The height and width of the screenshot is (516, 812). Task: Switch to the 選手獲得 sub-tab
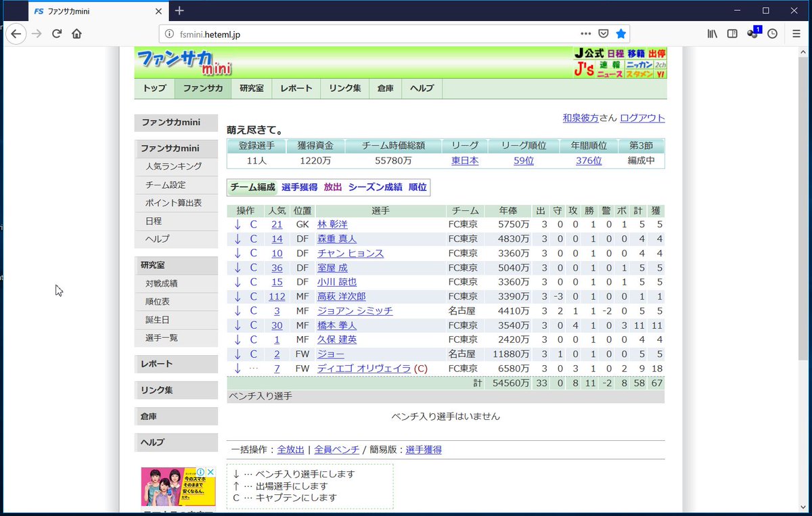[x=299, y=187]
